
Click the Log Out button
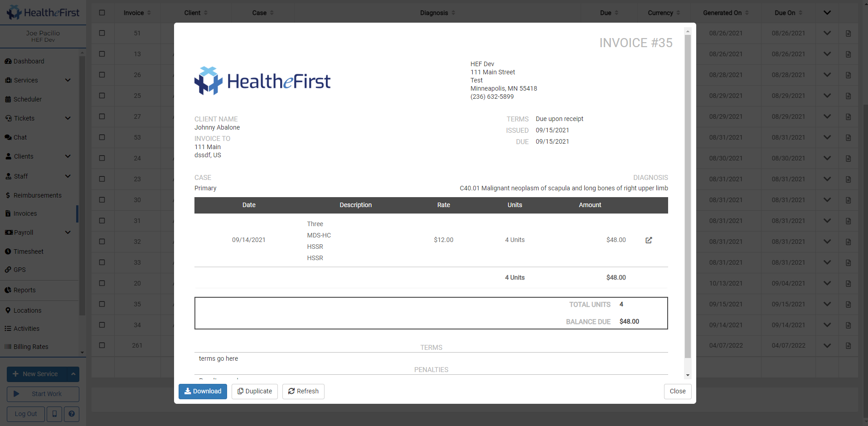pyautogui.click(x=26, y=414)
